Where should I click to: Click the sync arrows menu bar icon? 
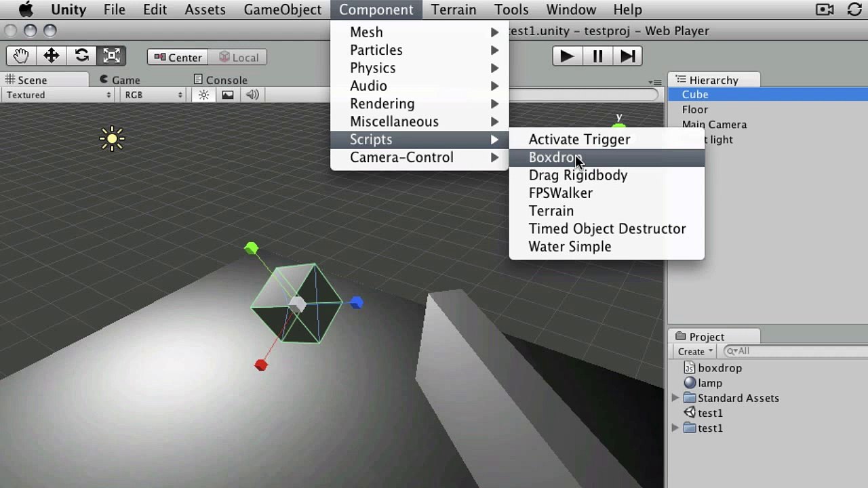coord(855,9)
